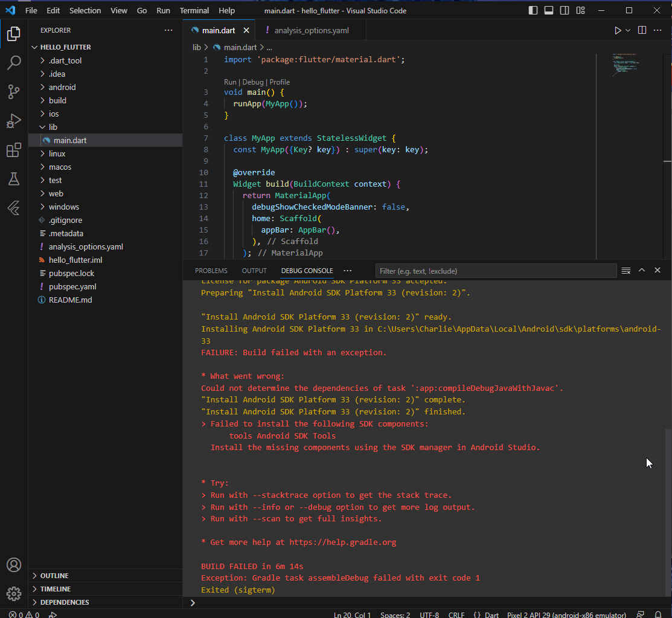672x618 pixels.
Task: Click the run play button in editor toolbar
Action: (618, 30)
